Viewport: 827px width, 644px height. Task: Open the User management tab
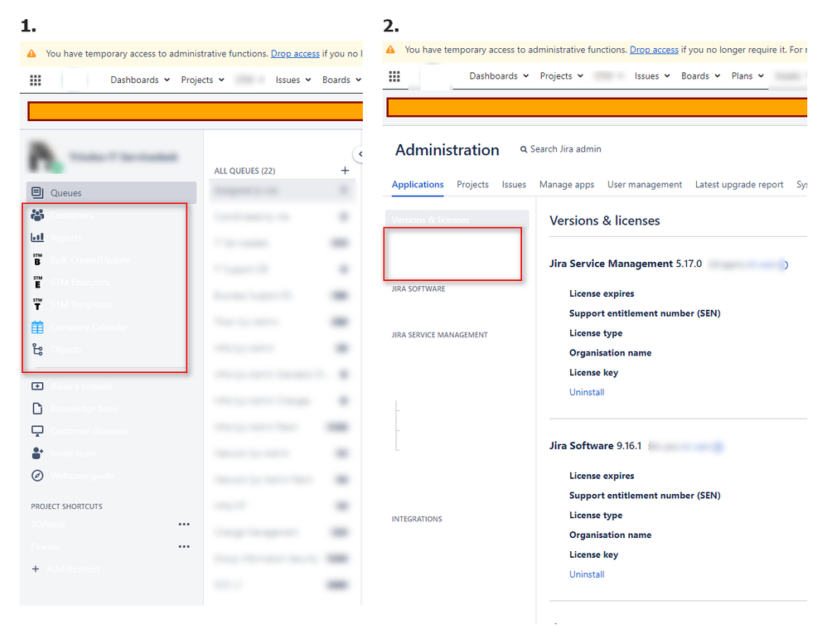[645, 185]
